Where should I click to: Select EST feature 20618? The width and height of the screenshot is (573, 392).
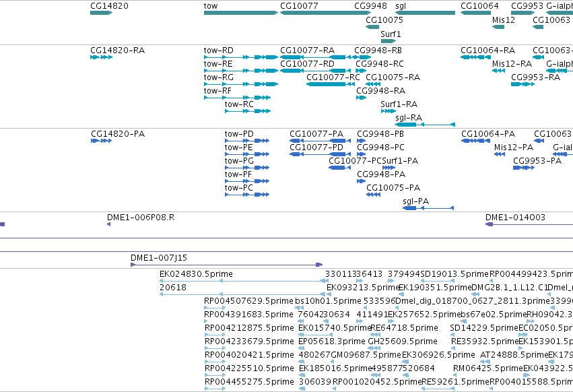242,294
